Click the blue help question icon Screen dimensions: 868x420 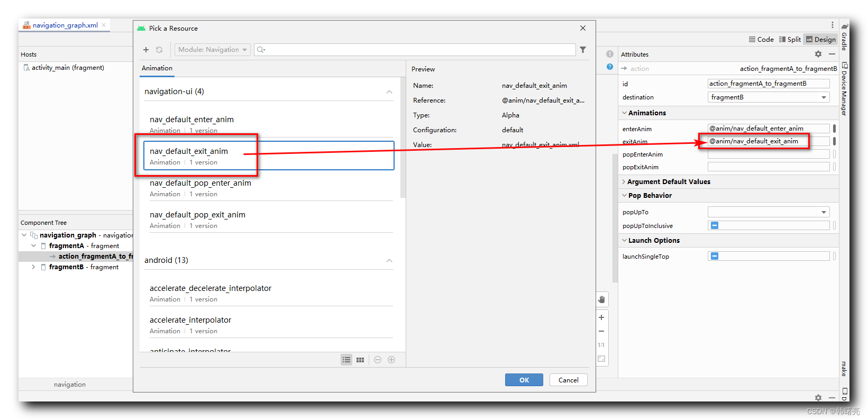point(610,67)
